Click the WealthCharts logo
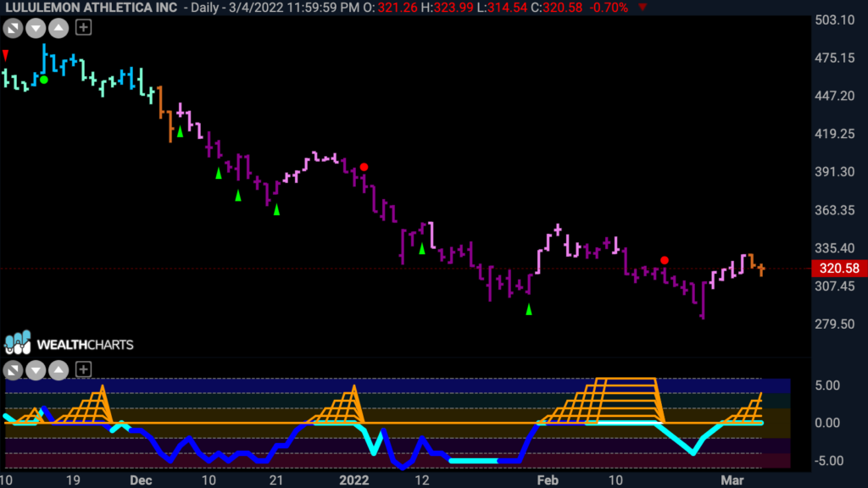Viewport: 868px width, 488px height. point(69,344)
